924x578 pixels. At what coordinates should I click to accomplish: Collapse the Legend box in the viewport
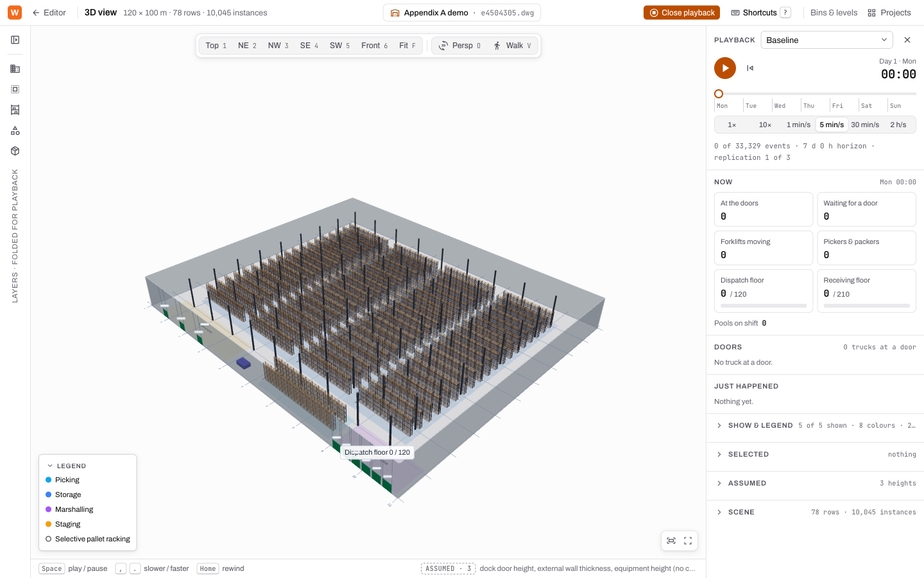[66, 466]
